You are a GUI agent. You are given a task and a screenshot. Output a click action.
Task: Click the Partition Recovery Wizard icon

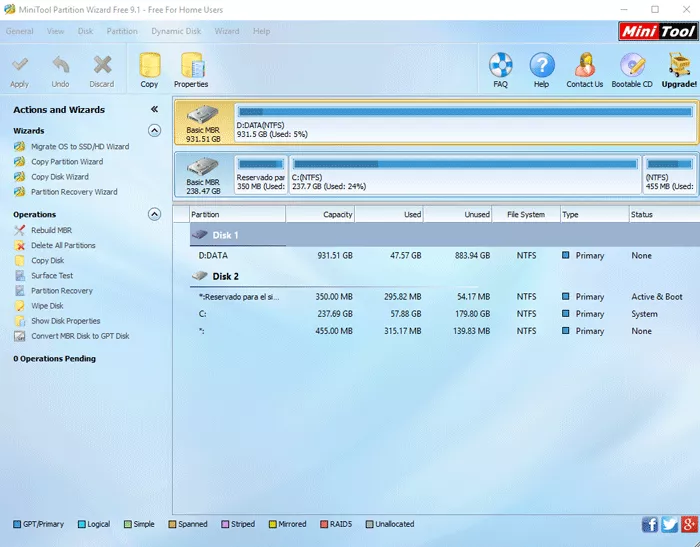tap(20, 192)
